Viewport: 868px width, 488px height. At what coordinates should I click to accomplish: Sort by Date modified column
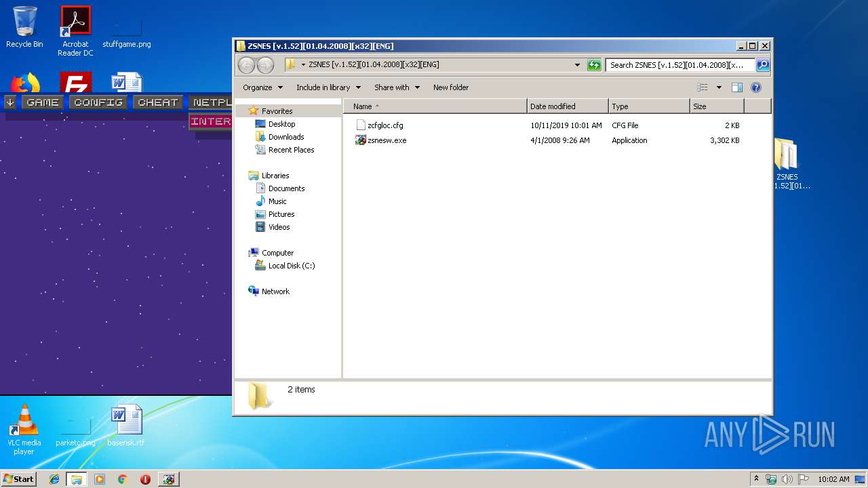[x=568, y=106]
